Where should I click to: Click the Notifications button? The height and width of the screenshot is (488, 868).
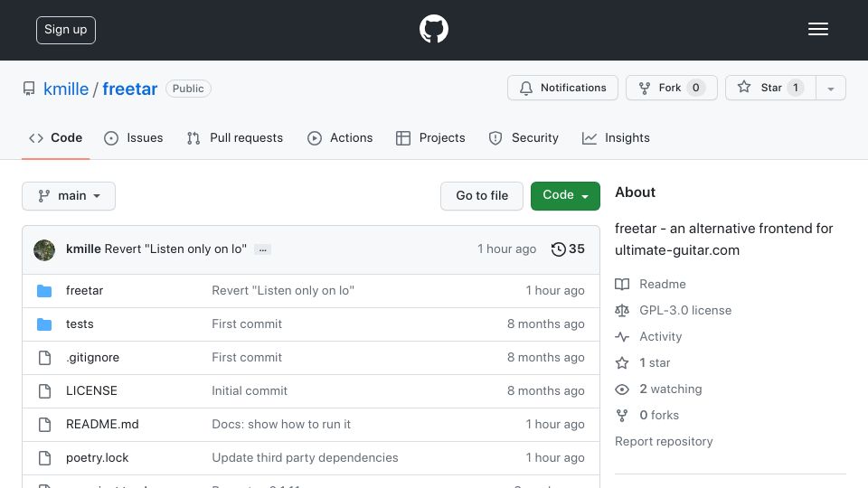[x=562, y=88]
